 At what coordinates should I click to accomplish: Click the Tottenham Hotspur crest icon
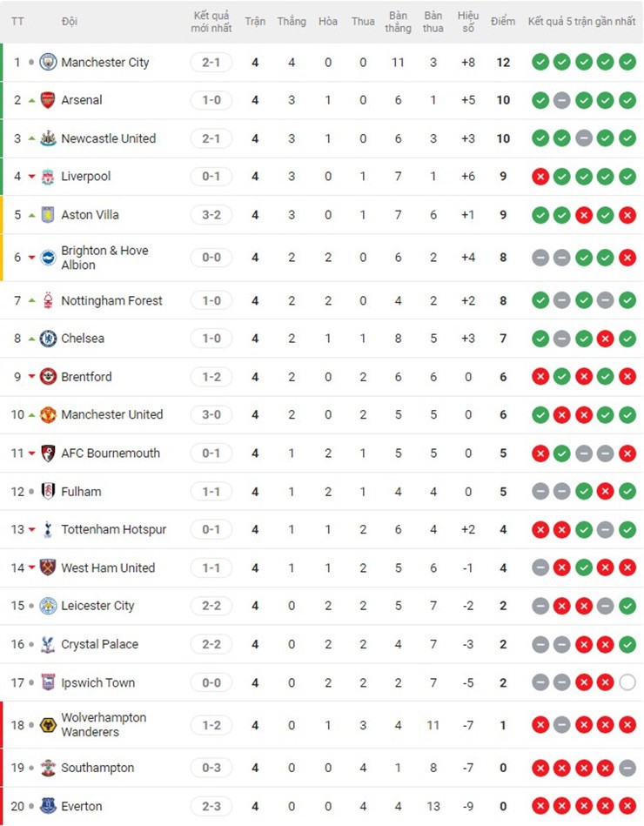48,529
